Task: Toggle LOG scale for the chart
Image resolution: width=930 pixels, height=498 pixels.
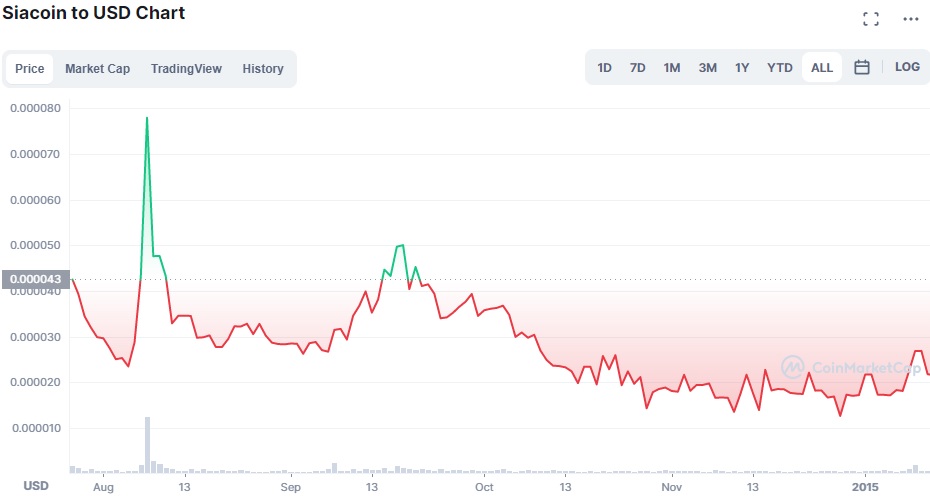Action: point(907,67)
